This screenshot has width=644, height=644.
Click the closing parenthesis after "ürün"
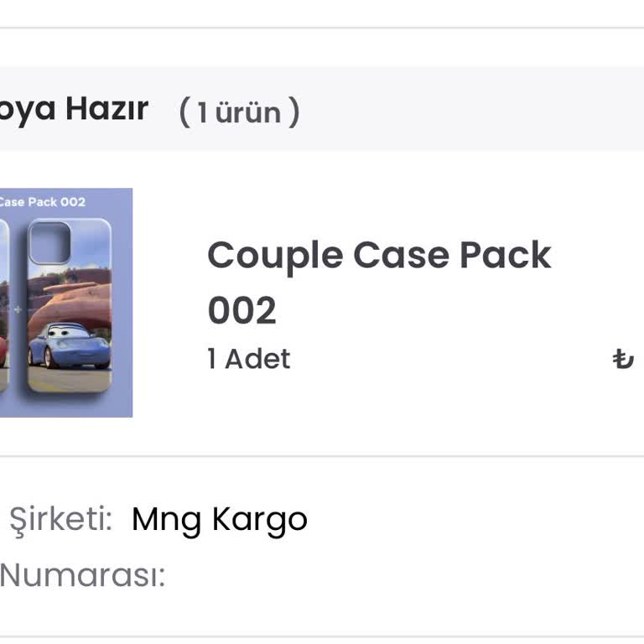(293, 112)
